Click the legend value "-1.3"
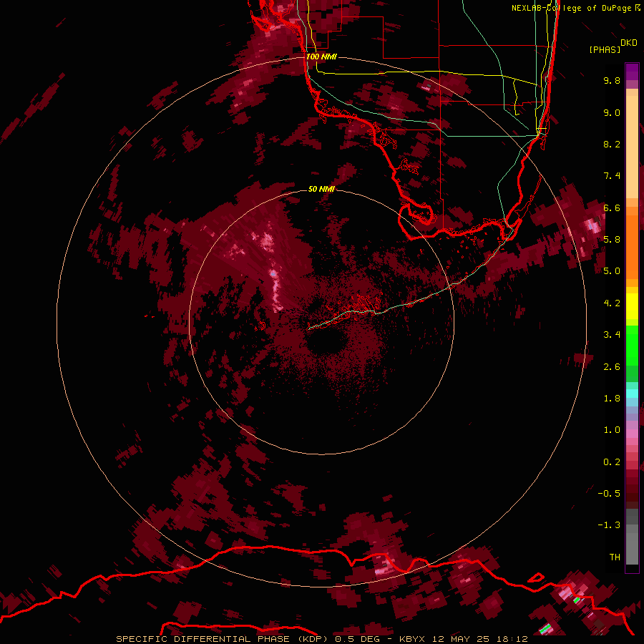Image resolution: width=644 pixels, height=644 pixels. point(609,525)
